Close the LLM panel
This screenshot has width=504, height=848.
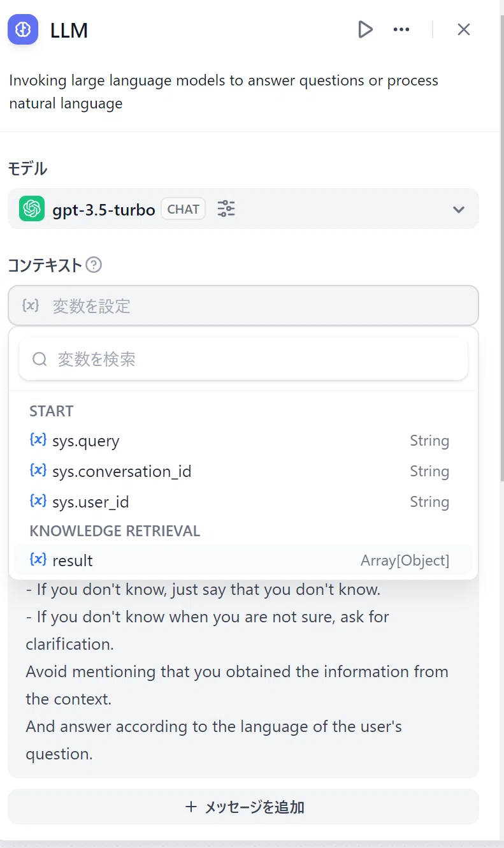pyautogui.click(x=464, y=29)
